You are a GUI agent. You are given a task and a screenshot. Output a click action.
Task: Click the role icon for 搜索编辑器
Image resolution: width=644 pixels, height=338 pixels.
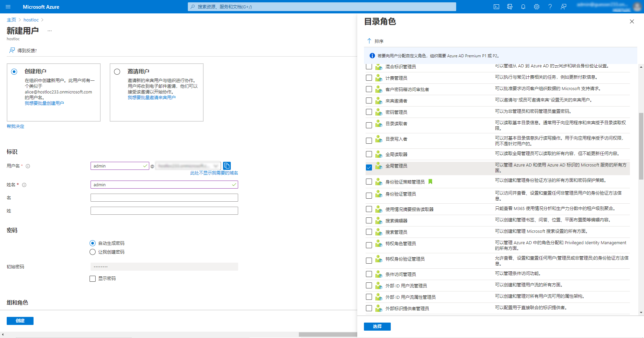[379, 221]
